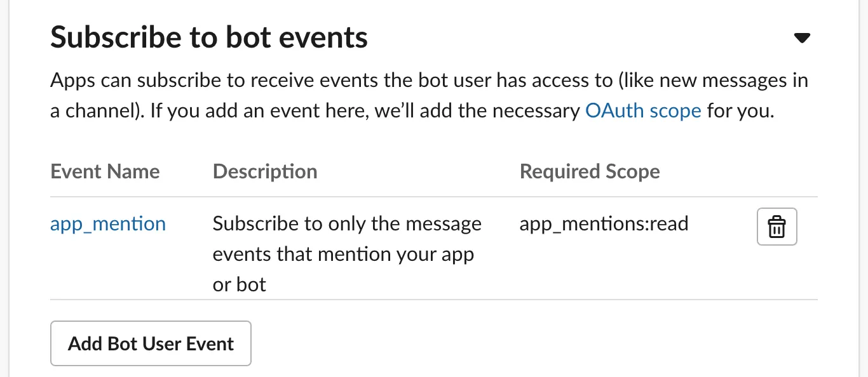Add a new bot user event
The image size is (868, 377).
(151, 343)
